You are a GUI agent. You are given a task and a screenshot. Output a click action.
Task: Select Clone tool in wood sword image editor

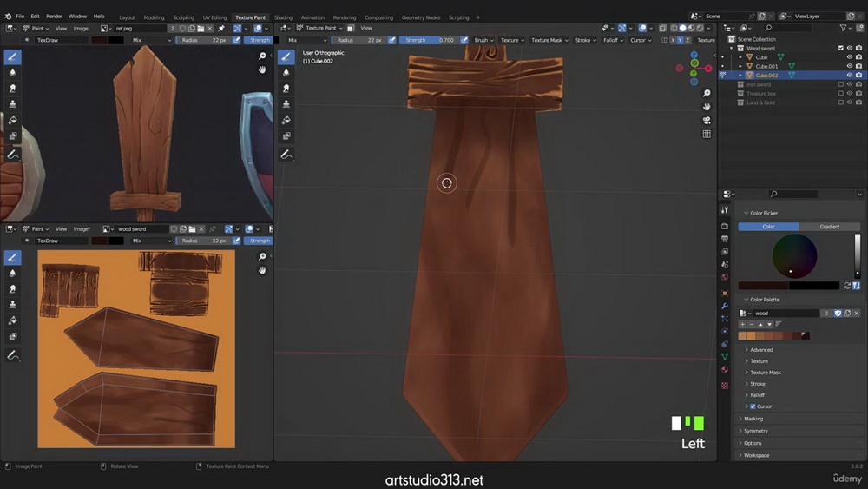(x=13, y=305)
